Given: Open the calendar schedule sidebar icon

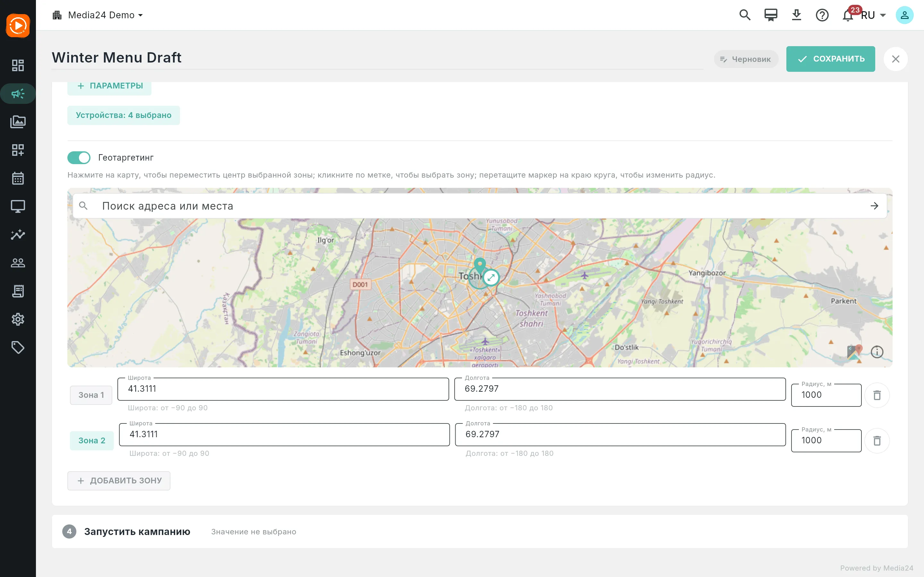Looking at the screenshot, I should pos(18,178).
